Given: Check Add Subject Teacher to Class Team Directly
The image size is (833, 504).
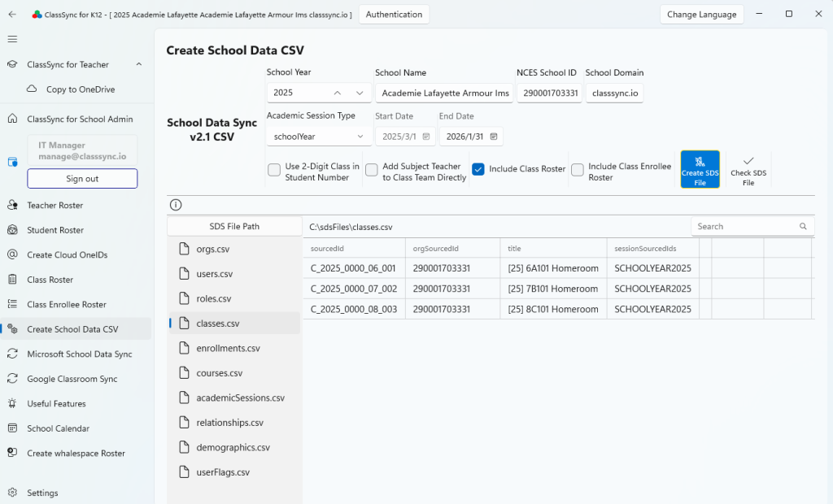Looking at the screenshot, I should 372,170.
